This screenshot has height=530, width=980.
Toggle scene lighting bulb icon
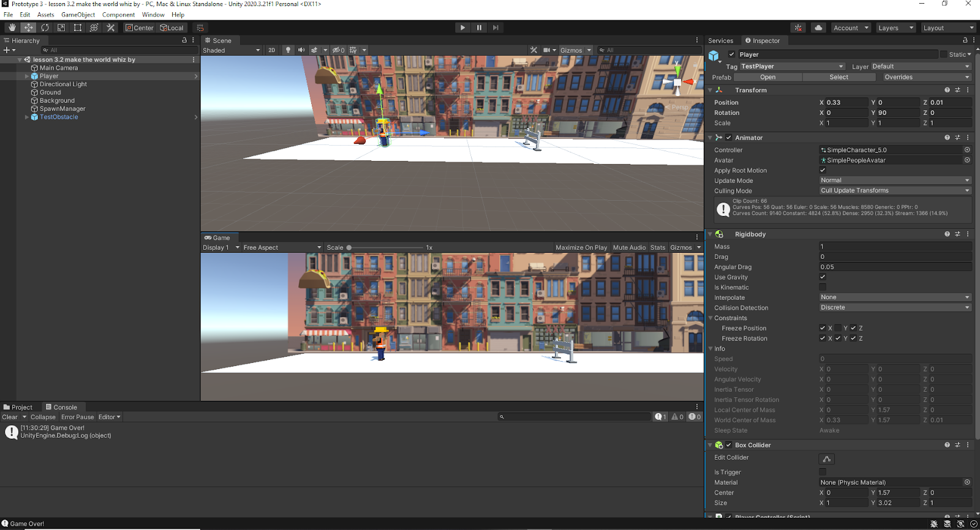288,50
